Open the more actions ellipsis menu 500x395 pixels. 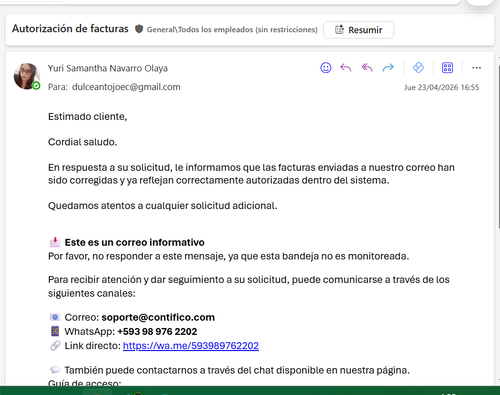(x=476, y=68)
